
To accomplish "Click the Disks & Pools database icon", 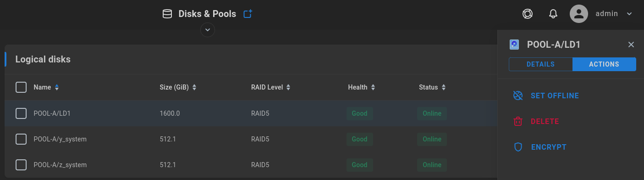I will click(168, 14).
